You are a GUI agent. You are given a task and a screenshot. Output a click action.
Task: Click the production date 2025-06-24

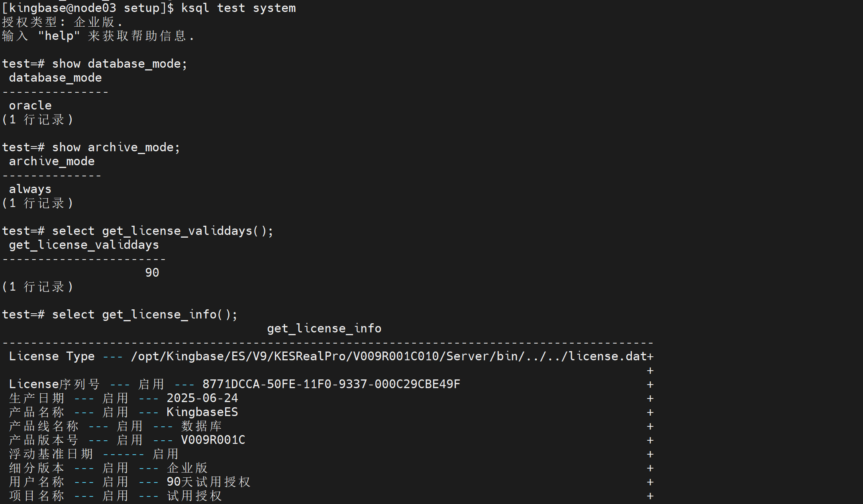coord(202,398)
